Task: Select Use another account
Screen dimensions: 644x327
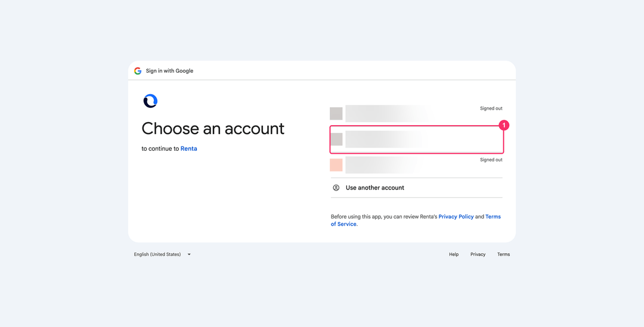Action: coord(416,188)
